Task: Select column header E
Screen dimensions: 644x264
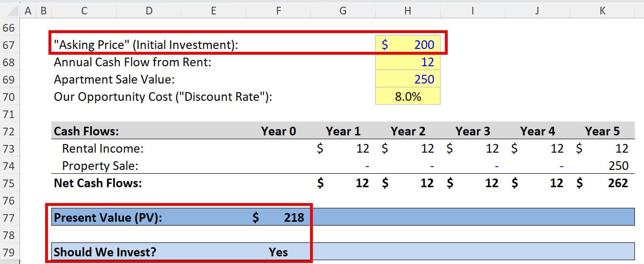Action: point(214,10)
